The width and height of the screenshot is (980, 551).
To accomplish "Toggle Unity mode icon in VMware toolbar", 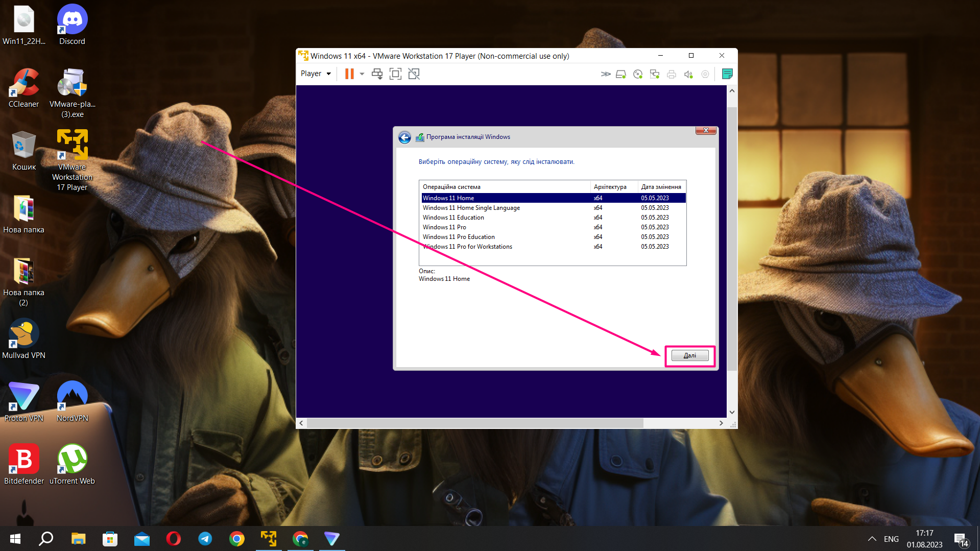I will click(414, 74).
